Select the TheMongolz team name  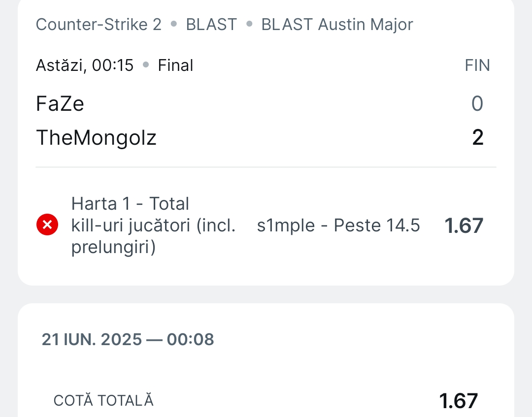coord(96,138)
